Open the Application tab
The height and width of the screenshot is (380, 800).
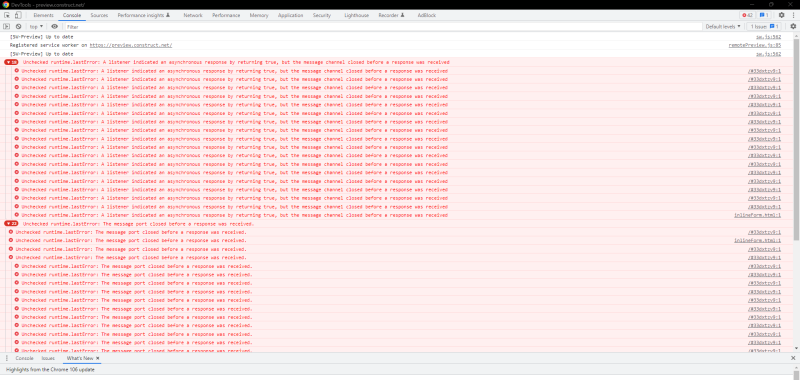[x=290, y=15]
